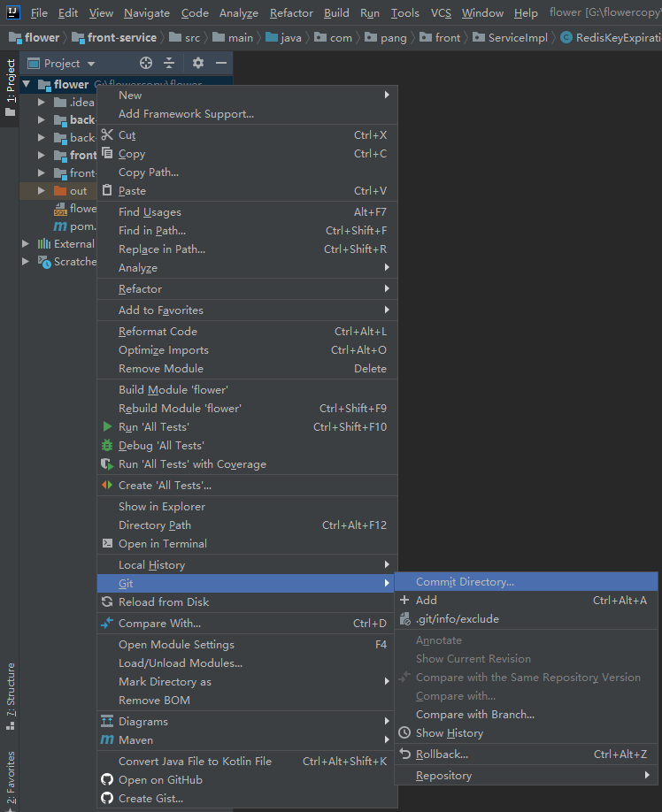
Task: Click the java folder breadcrumb
Action: click(x=283, y=37)
